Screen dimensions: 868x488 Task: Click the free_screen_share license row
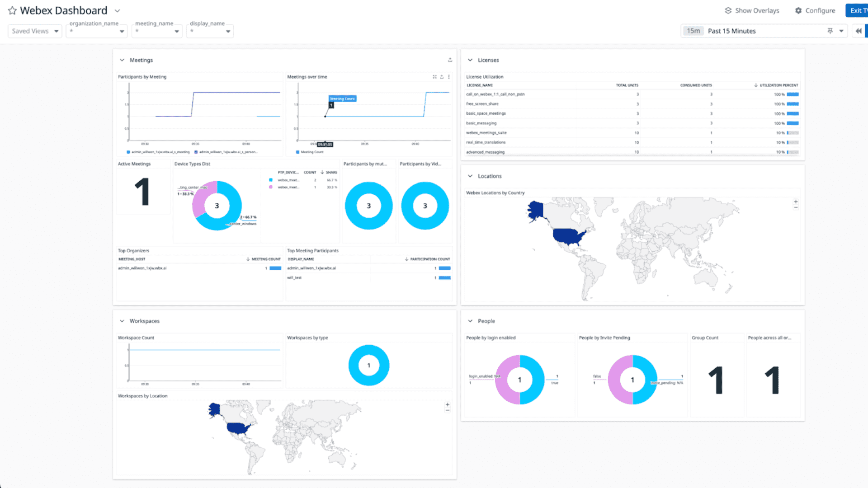(x=632, y=104)
